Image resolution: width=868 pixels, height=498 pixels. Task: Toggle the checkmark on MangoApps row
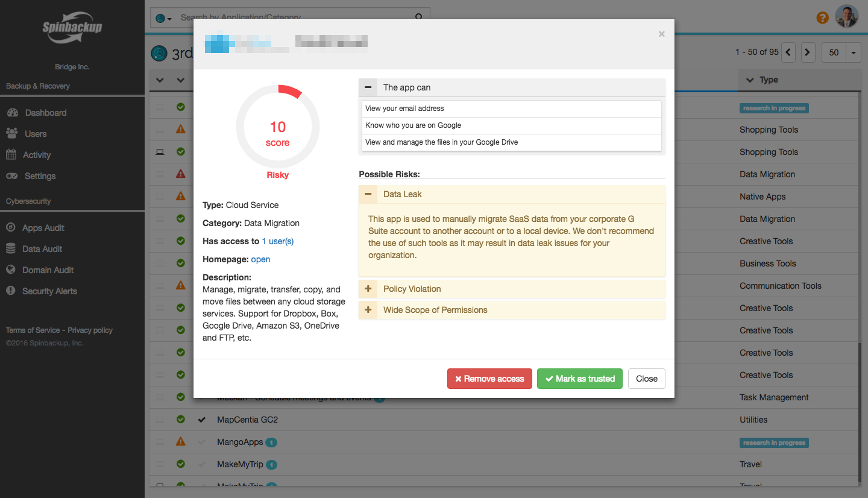[x=202, y=442]
